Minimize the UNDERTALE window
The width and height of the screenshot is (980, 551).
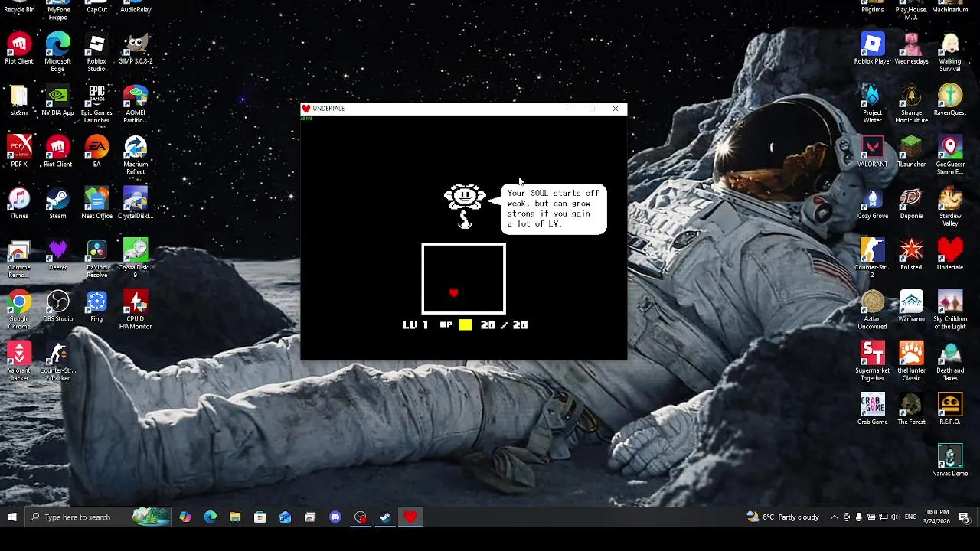[x=569, y=109]
